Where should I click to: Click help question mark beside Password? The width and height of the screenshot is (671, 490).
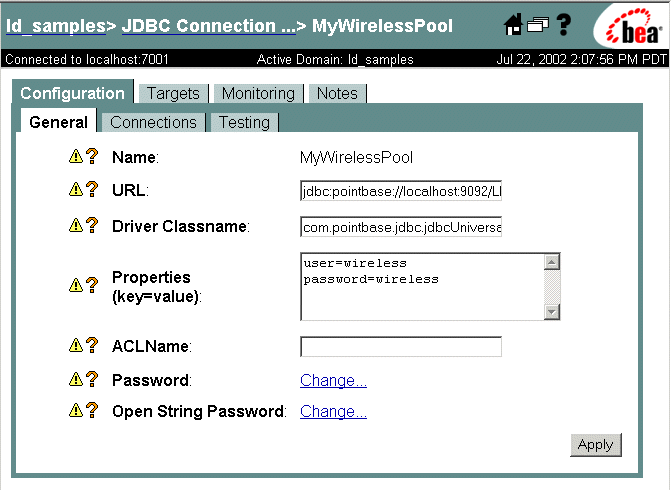click(92, 379)
